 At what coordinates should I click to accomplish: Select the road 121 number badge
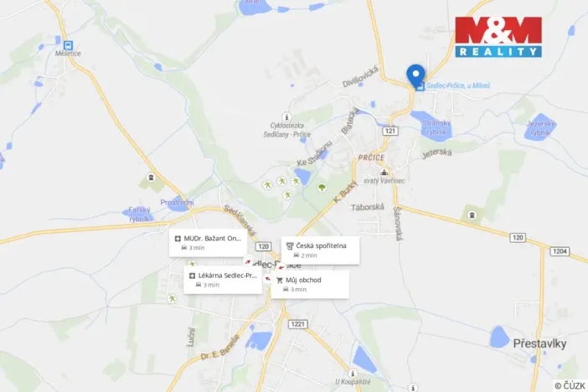tap(390, 131)
